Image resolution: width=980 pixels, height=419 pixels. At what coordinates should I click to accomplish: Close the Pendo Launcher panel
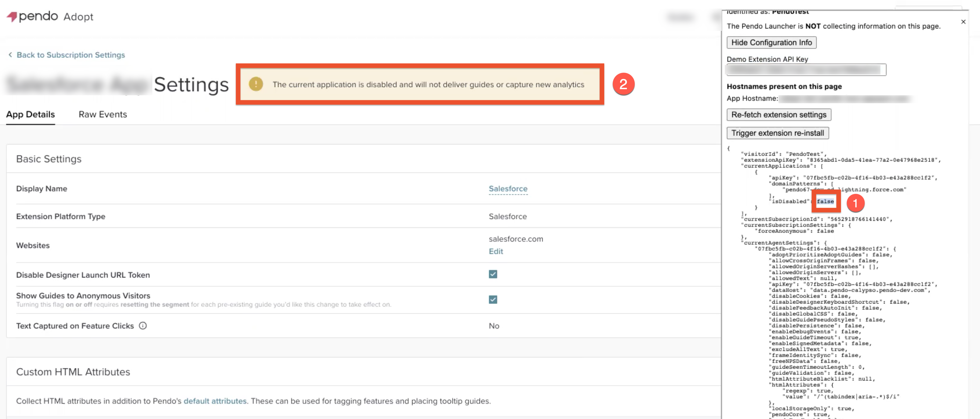963,22
